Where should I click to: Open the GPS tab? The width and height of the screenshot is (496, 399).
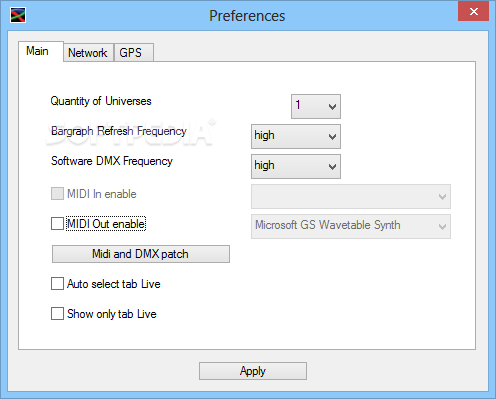[134, 53]
